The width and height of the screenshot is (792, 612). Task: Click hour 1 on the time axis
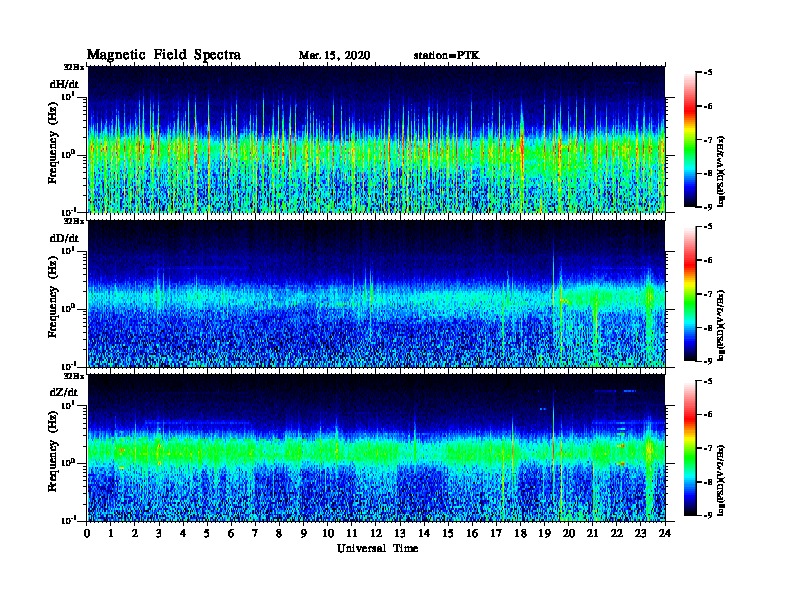[111, 533]
